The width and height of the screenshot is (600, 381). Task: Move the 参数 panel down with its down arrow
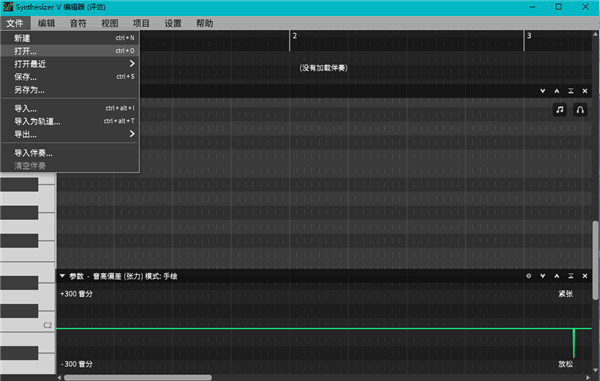(x=543, y=276)
